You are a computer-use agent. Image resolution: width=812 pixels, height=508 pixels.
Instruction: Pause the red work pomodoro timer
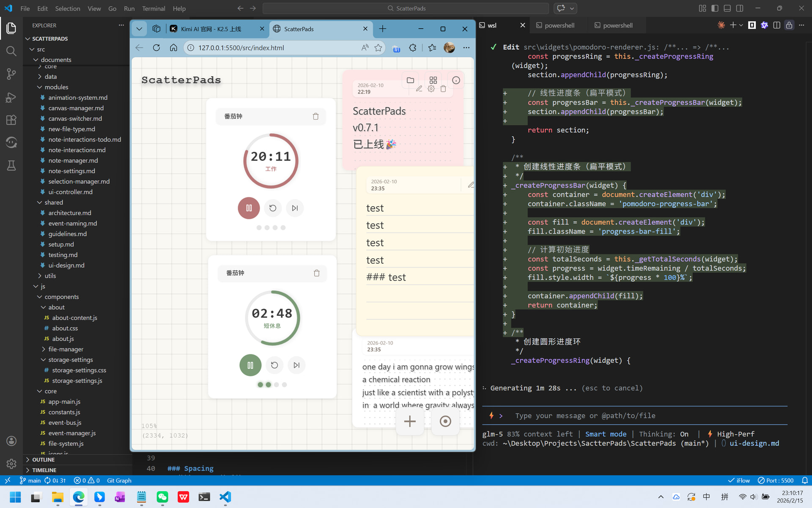click(249, 208)
